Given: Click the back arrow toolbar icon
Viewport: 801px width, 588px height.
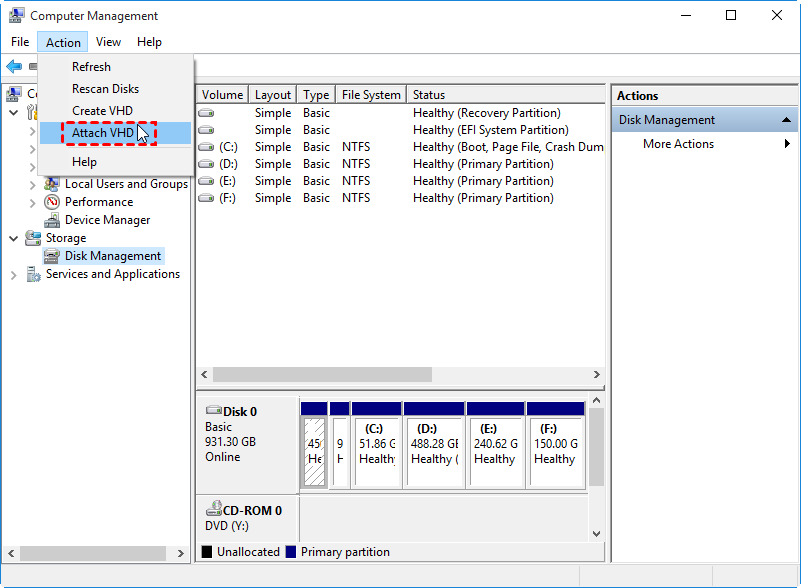Looking at the screenshot, I should point(14,66).
